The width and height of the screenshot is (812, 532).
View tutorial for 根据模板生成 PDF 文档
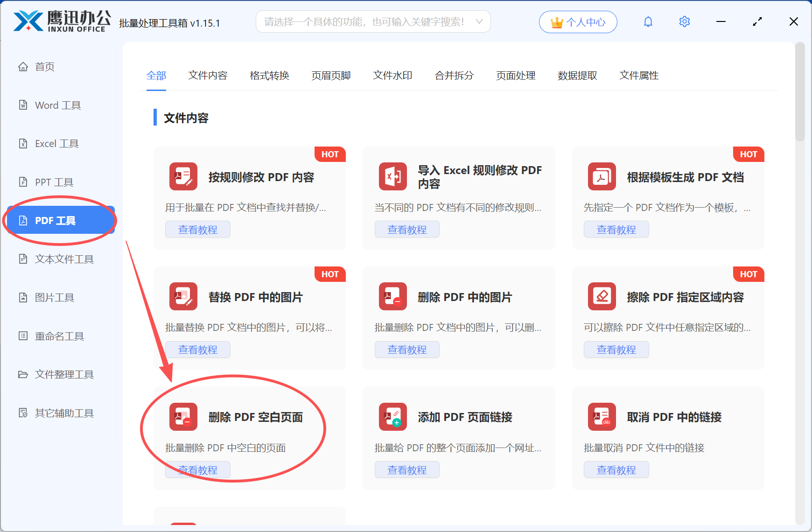[616, 230]
